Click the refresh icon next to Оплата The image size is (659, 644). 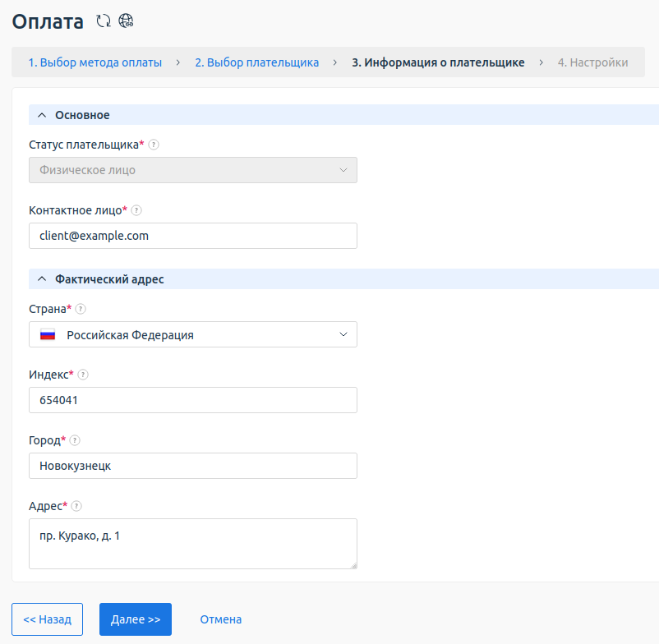pos(103,21)
